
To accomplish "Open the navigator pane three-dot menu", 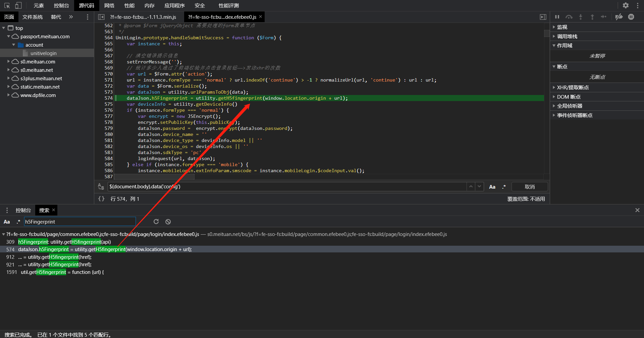I will (x=88, y=17).
